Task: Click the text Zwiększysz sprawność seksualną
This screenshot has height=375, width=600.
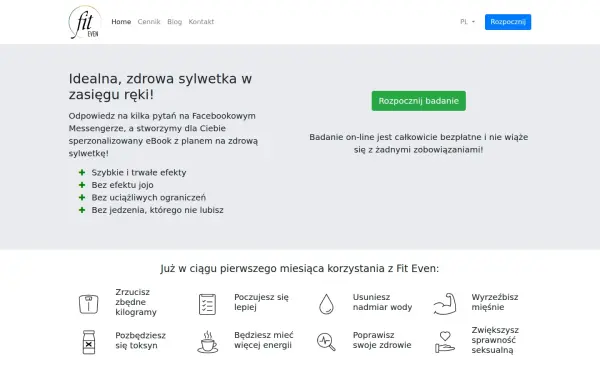Action: [495, 340]
